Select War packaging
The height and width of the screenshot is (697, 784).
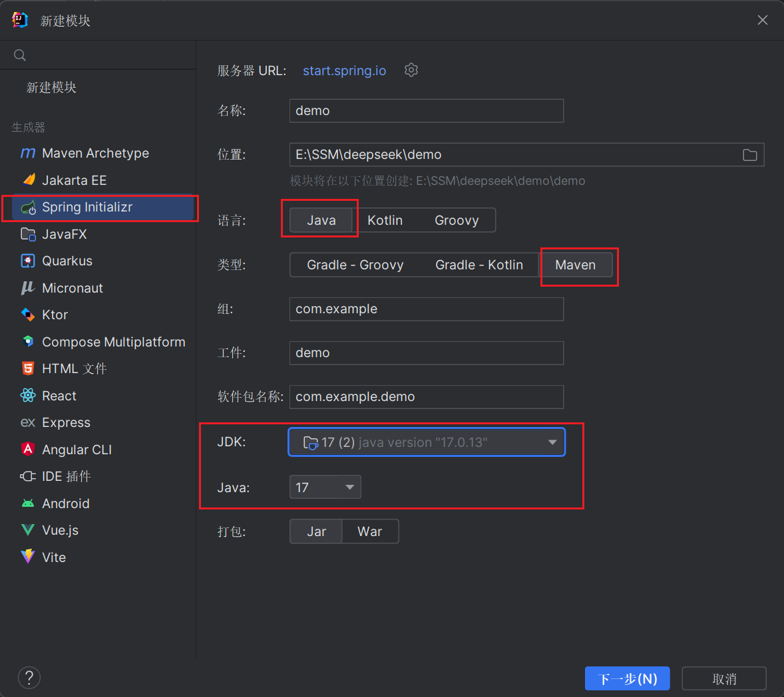click(x=370, y=531)
